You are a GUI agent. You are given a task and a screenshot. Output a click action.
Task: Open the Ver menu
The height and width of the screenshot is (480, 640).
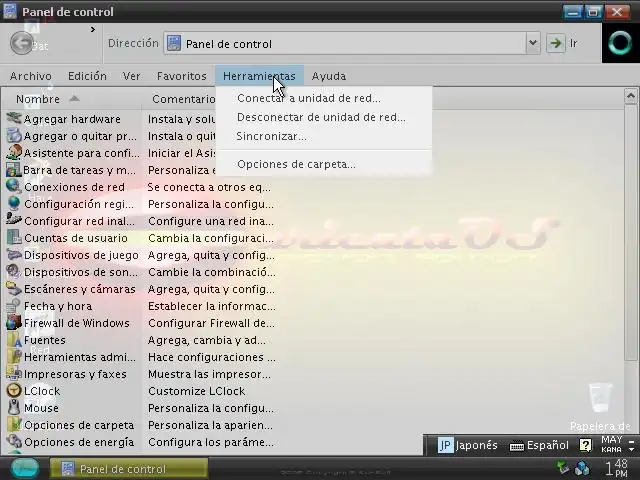(x=131, y=76)
